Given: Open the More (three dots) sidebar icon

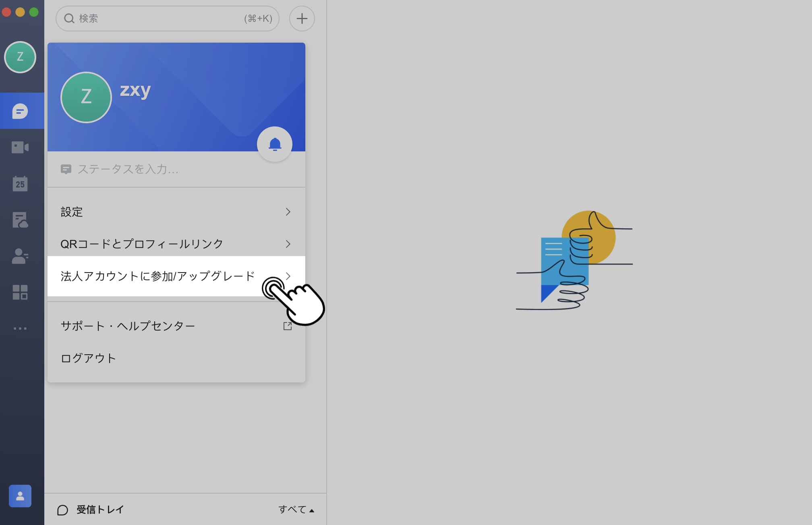Looking at the screenshot, I should (20, 329).
